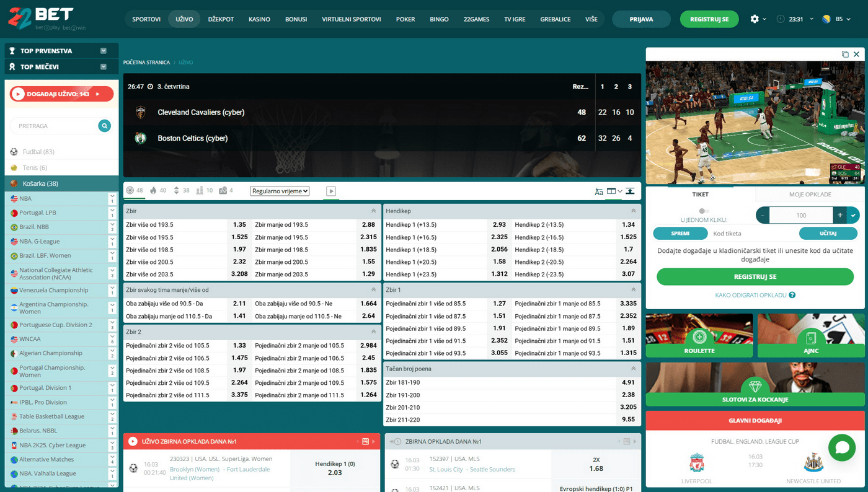
Task: Open the Kasino menu item
Action: coord(259,19)
